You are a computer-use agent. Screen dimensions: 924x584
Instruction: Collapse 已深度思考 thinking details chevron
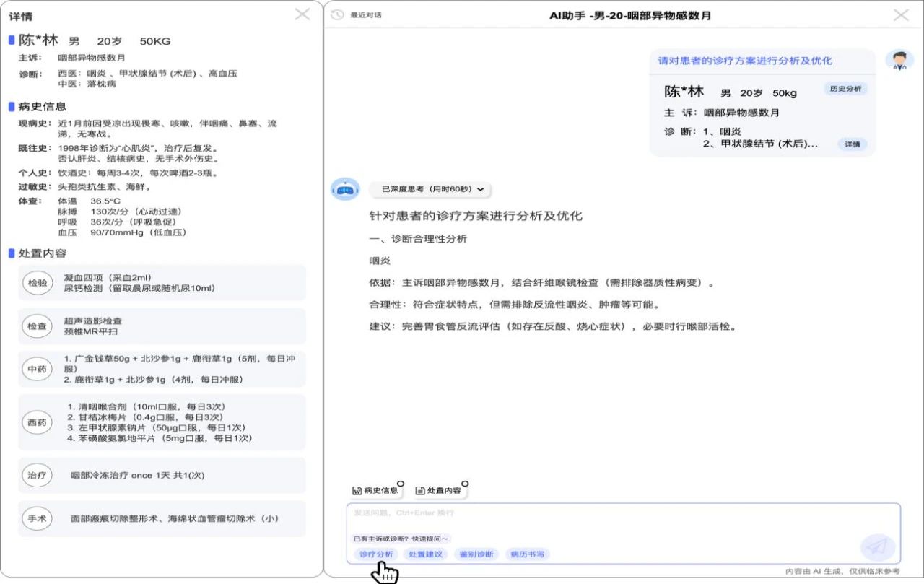pos(479,189)
